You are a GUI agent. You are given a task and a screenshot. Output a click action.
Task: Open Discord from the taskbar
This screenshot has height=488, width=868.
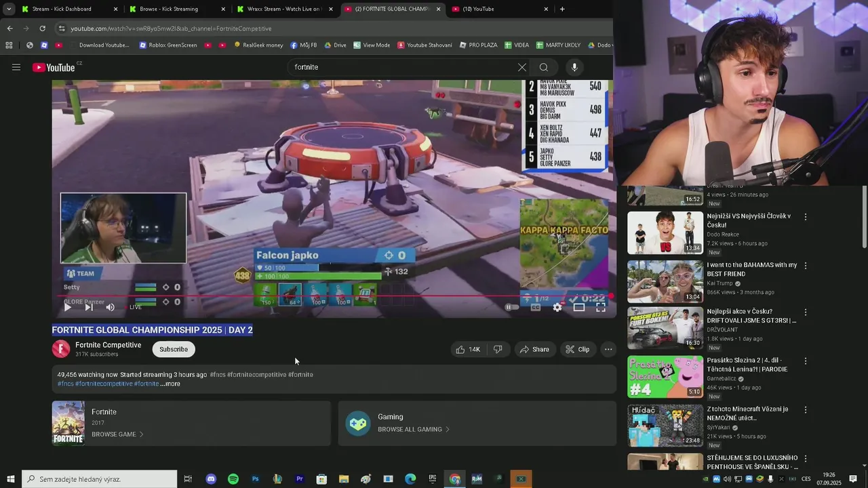click(211, 479)
